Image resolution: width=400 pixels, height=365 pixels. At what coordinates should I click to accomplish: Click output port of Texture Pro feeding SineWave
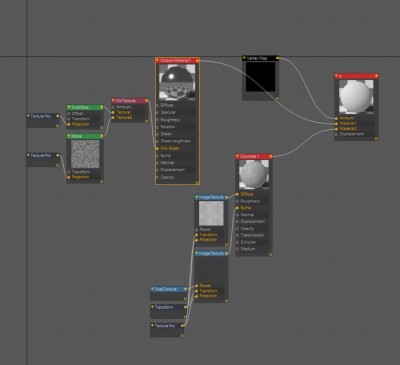pos(58,116)
